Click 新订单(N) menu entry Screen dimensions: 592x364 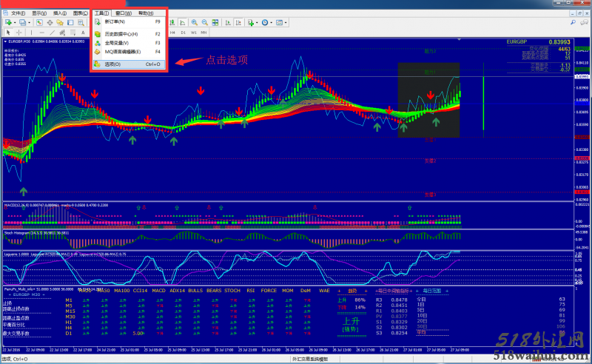115,22
